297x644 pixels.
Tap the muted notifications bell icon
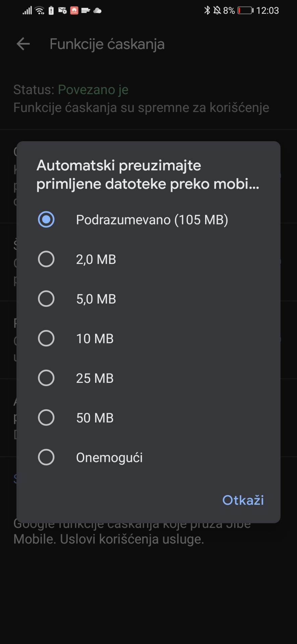[x=217, y=10]
